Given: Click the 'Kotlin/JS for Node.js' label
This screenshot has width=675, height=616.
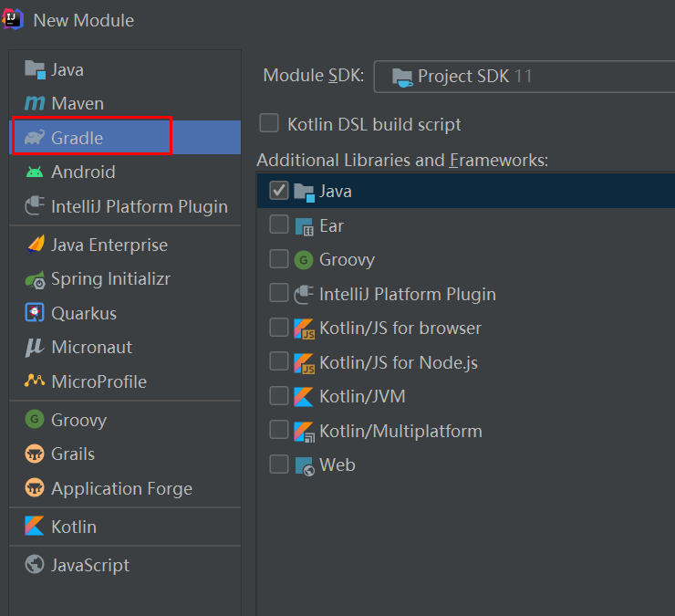Looking at the screenshot, I should (x=399, y=362).
